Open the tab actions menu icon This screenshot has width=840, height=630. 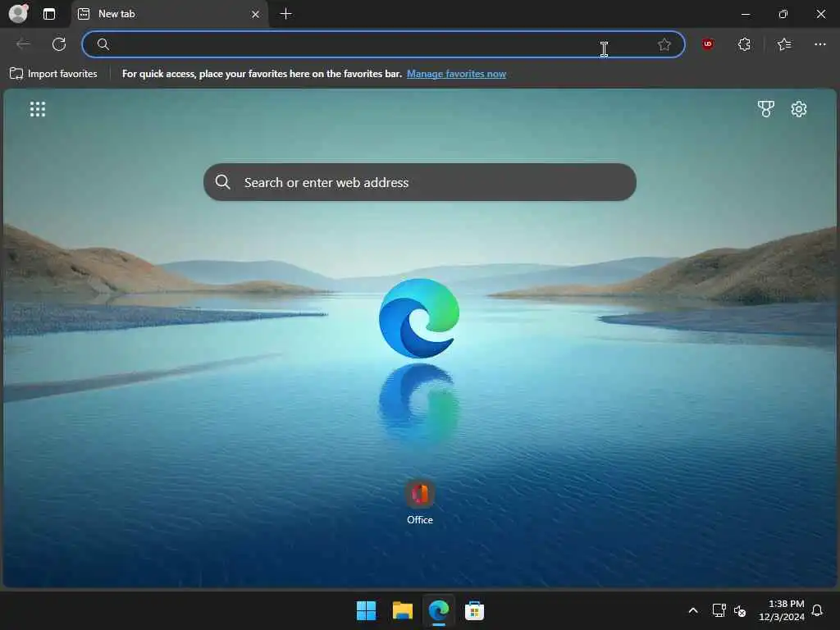[49, 14]
